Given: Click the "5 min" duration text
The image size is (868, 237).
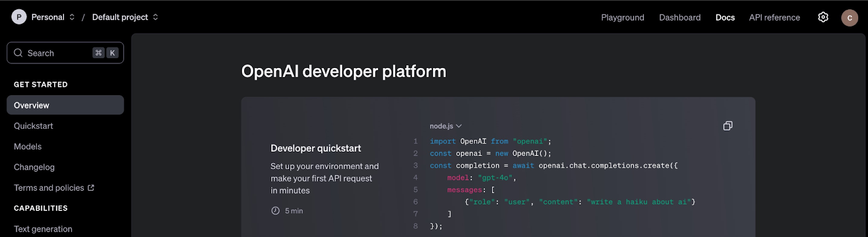Looking at the screenshot, I should pyautogui.click(x=294, y=211).
